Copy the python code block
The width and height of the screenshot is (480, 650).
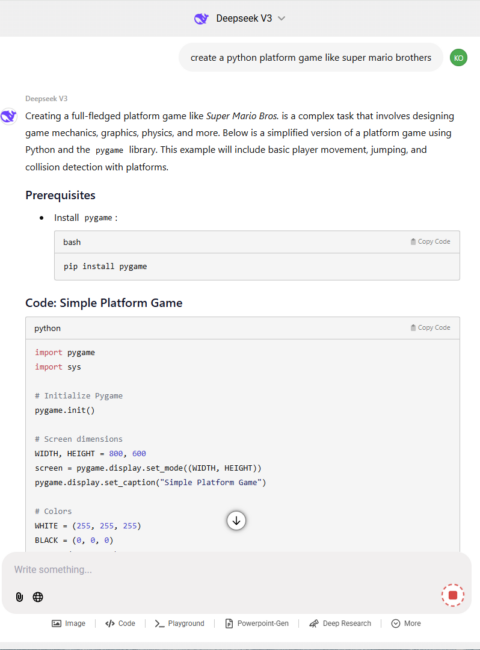pos(430,327)
